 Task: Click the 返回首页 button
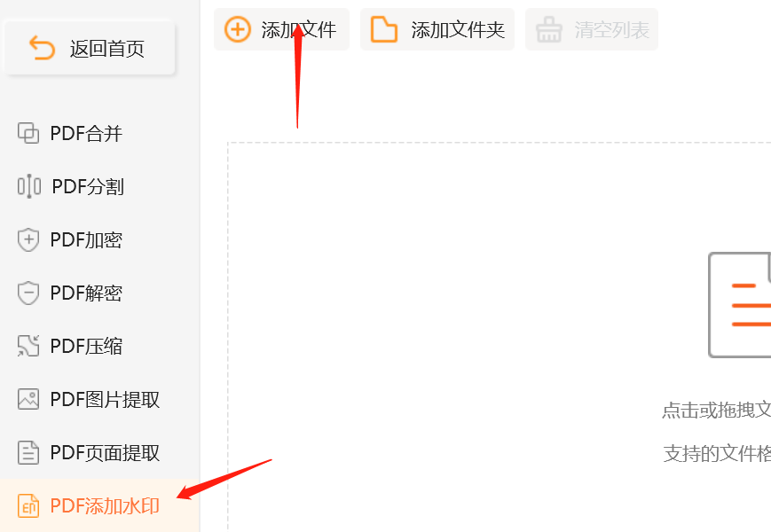click(90, 48)
